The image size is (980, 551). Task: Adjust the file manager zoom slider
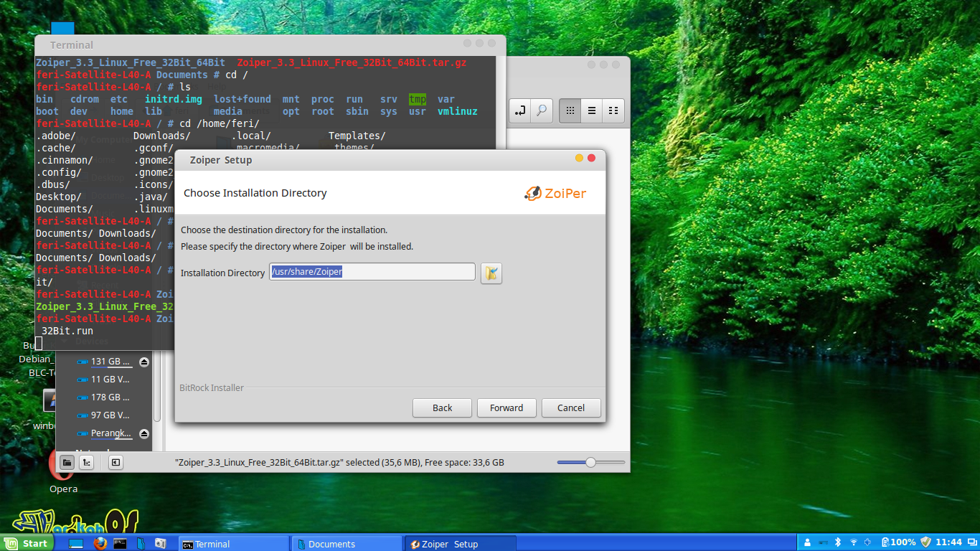point(591,463)
